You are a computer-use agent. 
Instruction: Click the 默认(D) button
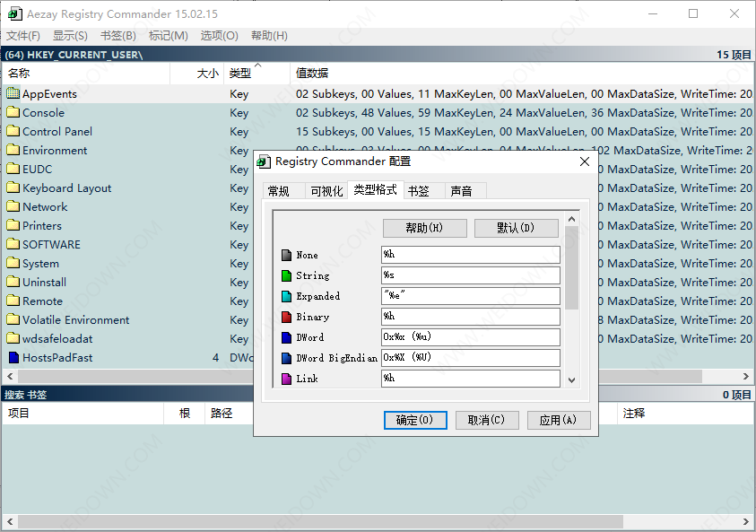517,228
